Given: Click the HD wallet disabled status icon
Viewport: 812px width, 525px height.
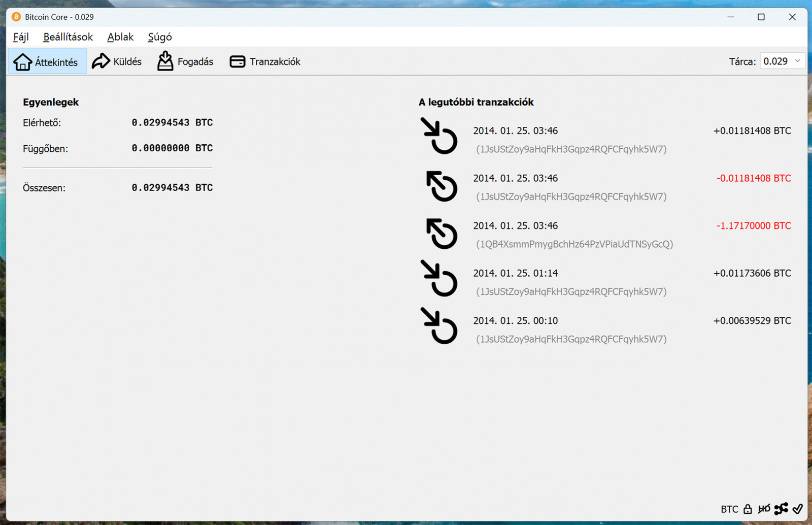Looking at the screenshot, I should 764,509.
